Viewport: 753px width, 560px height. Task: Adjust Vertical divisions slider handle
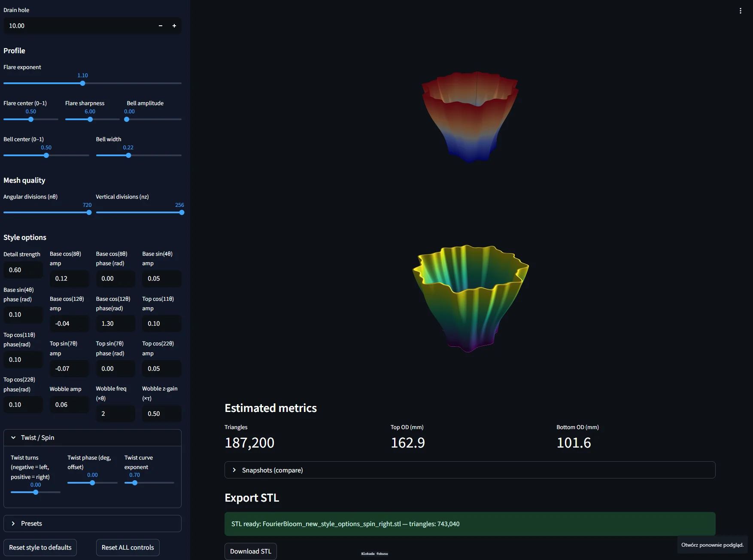point(182,212)
